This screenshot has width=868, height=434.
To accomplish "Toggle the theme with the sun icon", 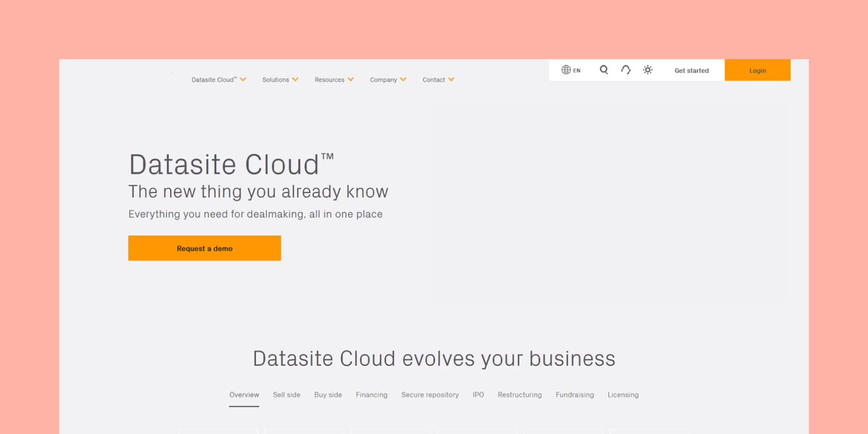I will click(x=648, y=70).
